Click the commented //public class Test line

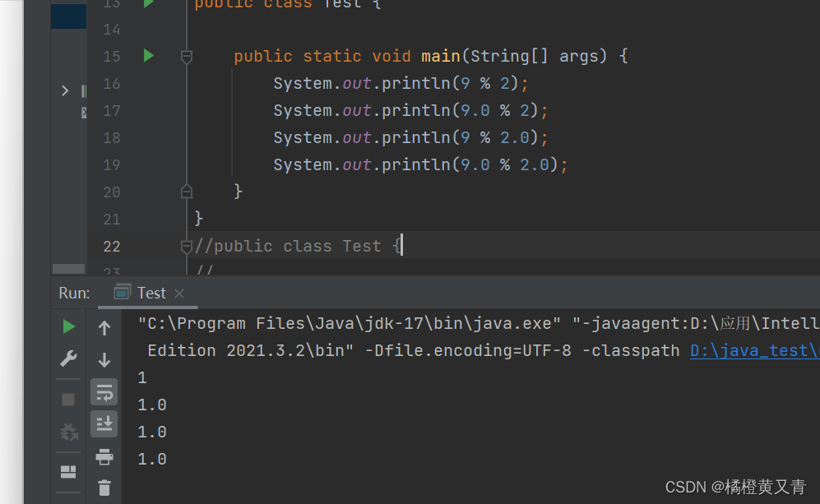point(298,246)
